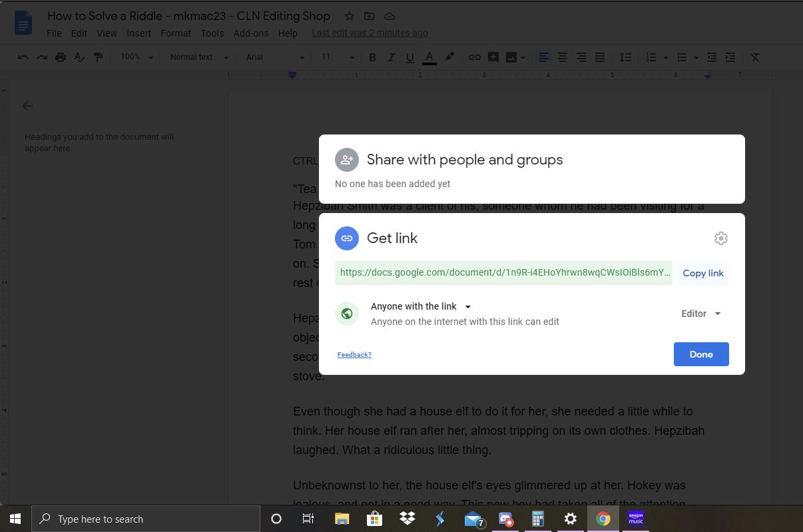Click the Type here to search box
Screen dimensions: 803x532
(145, 519)
